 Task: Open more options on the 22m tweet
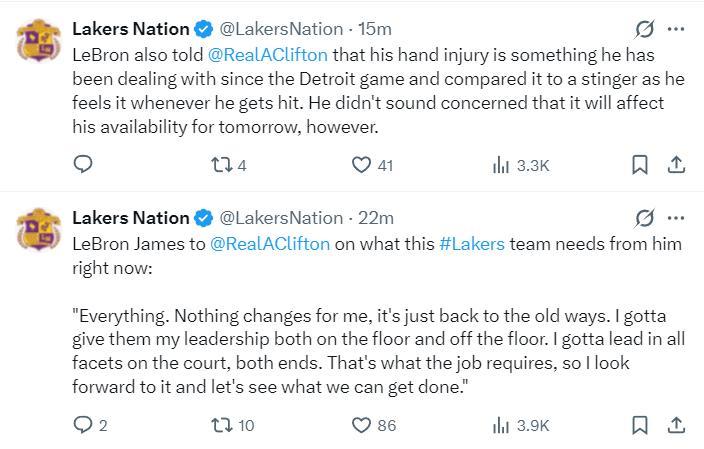(x=677, y=217)
